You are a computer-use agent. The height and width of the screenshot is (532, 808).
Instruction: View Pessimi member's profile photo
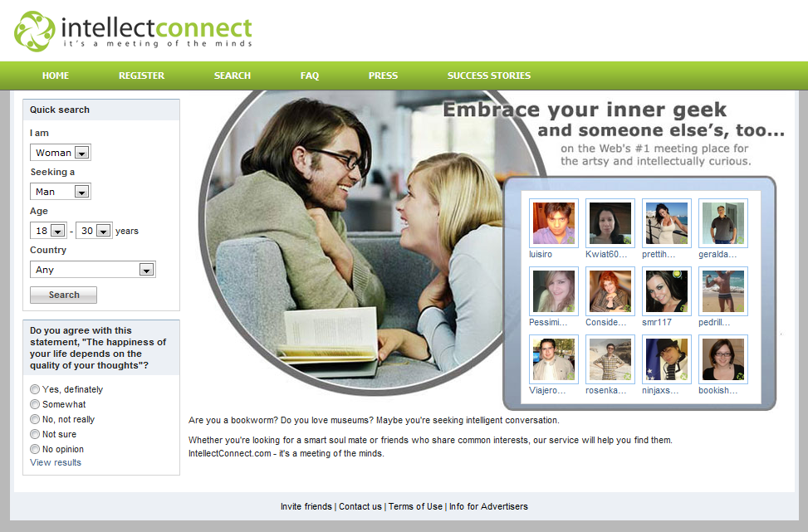(x=553, y=291)
